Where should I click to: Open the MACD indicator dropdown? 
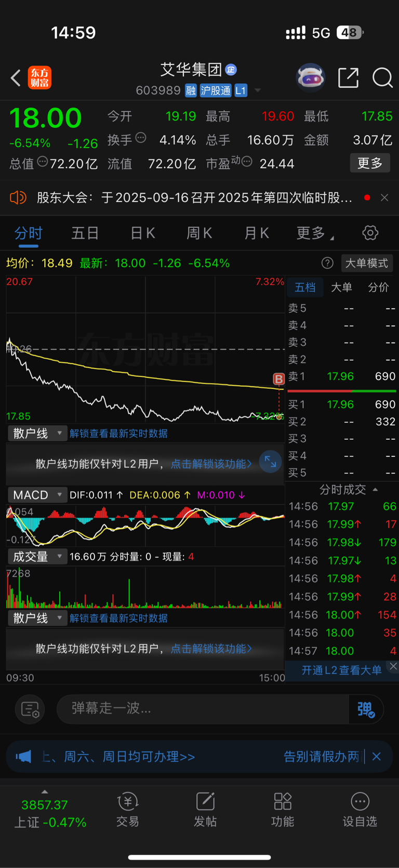(37, 495)
